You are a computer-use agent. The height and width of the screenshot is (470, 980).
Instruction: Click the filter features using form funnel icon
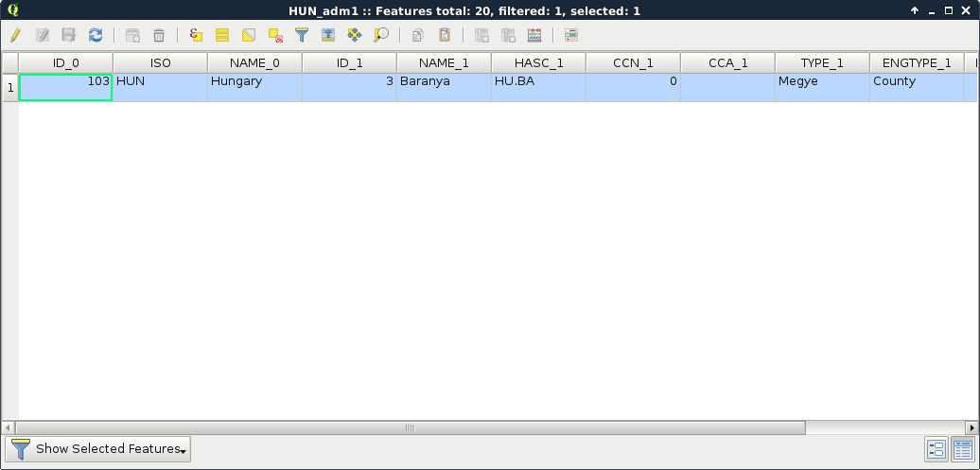pos(302,35)
